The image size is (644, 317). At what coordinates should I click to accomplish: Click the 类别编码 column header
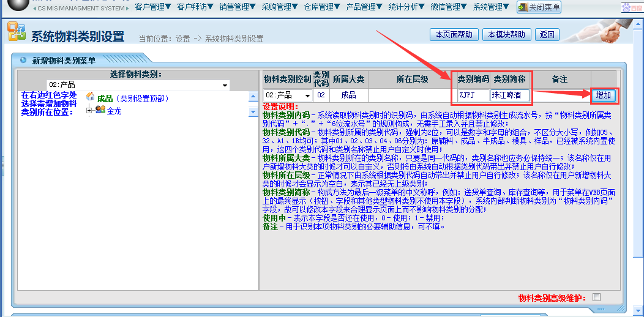coord(474,79)
